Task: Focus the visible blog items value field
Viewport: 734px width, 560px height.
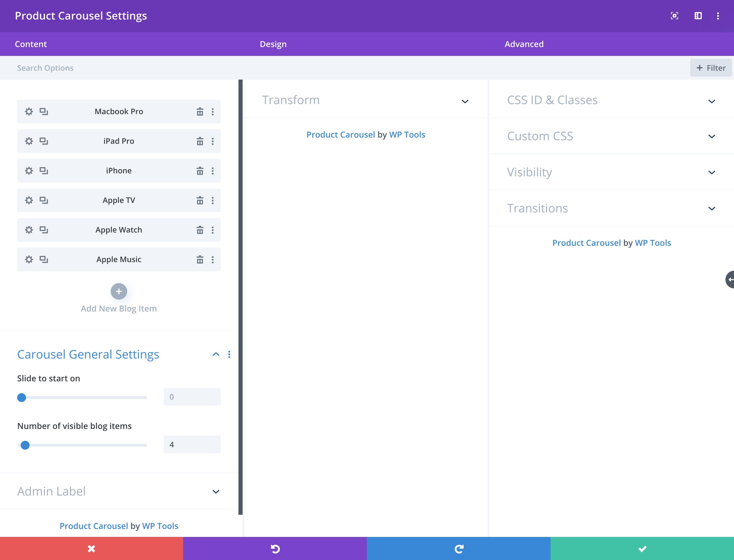Action: point(192,444)
